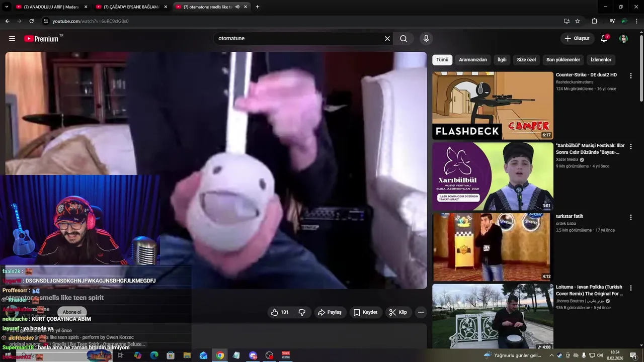
Task: Bookmark this page with the star icon
Action: (x=578, y=21)
